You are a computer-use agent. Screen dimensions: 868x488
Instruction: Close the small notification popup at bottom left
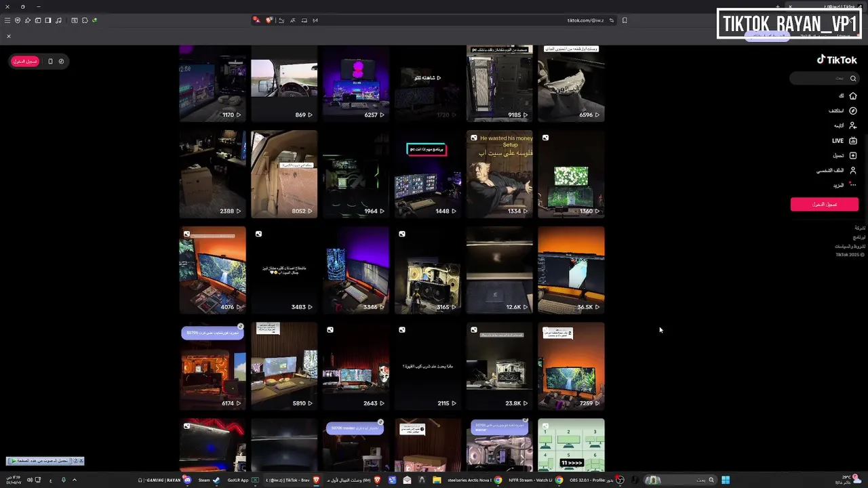[81, 461]
